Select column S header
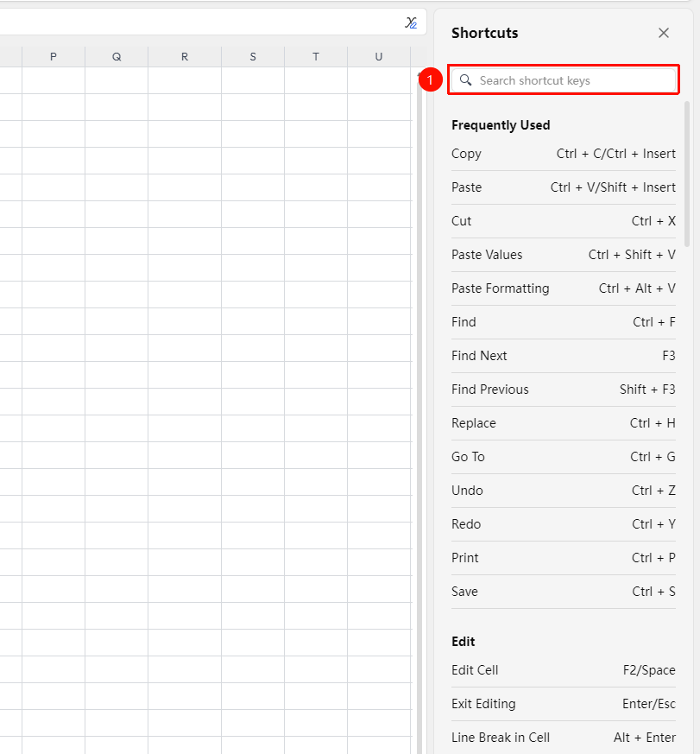Screen dimensions: 700x754 click(x=253, y=57)
